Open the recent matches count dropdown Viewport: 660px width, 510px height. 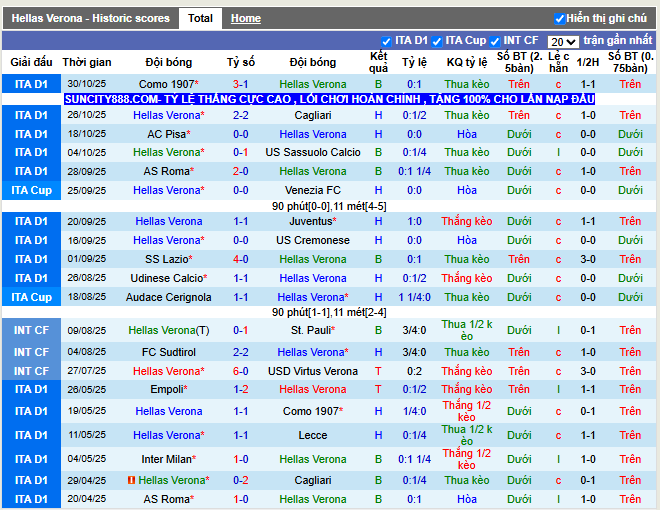click(563, 42)
